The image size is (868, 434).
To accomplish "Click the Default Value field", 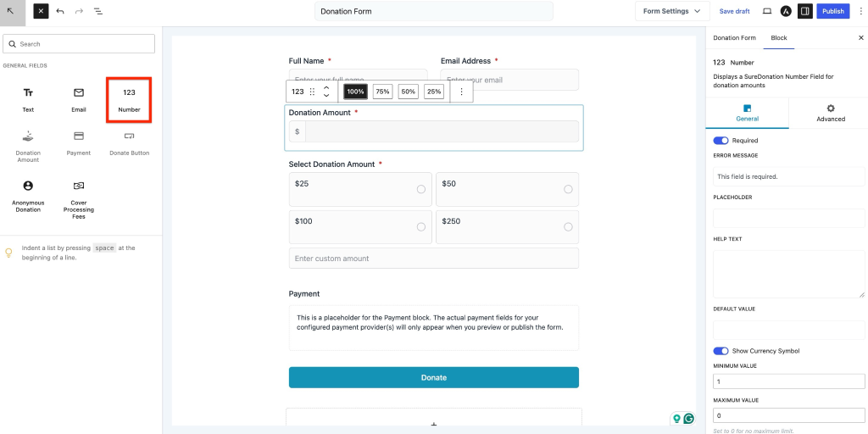I will (789, 331).
